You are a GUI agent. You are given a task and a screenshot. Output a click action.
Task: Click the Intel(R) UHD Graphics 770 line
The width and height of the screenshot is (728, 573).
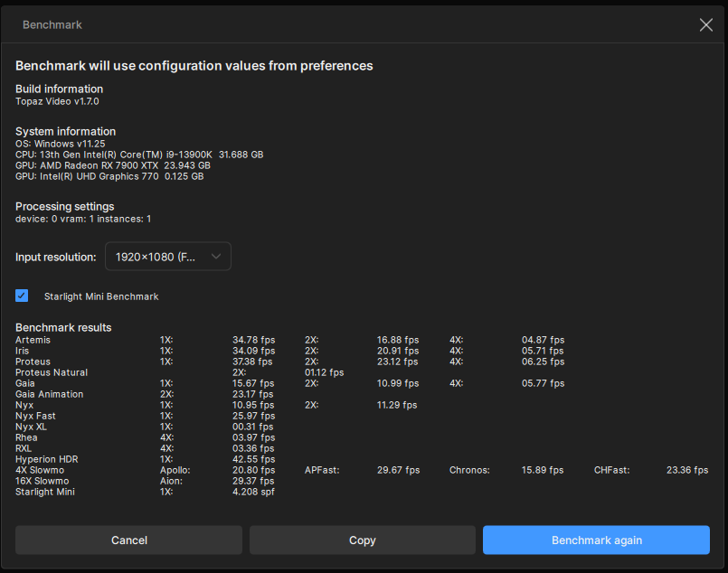(x=109, y=176)
